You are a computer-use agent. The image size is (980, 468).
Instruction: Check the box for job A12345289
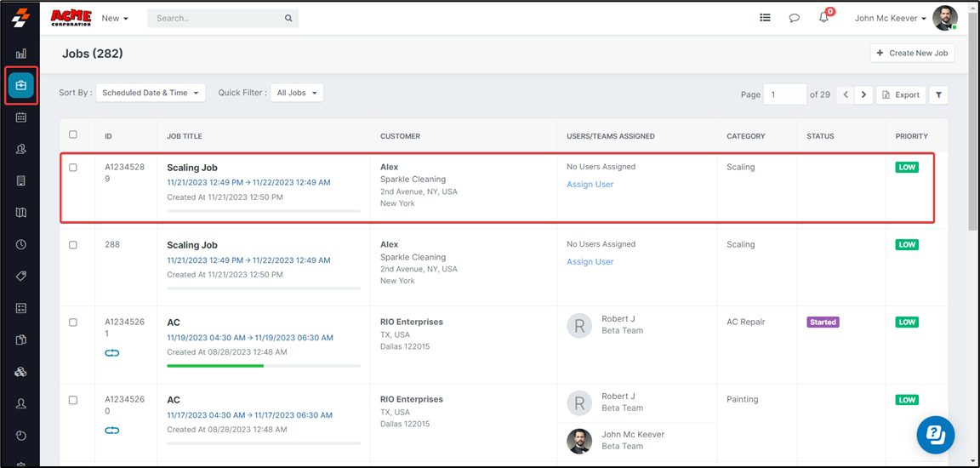(73, 168)
